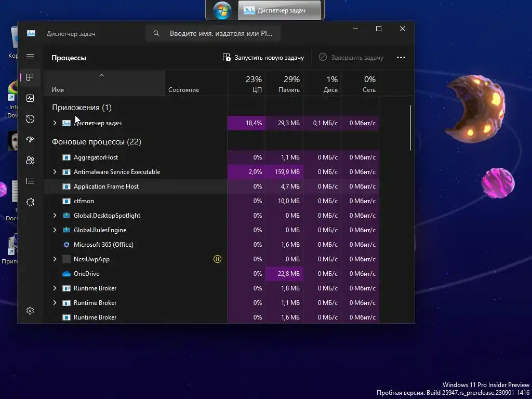Screen dimensions: 532x399
Task: Select the ctfmon process name
Action: (x=84, y=201)
